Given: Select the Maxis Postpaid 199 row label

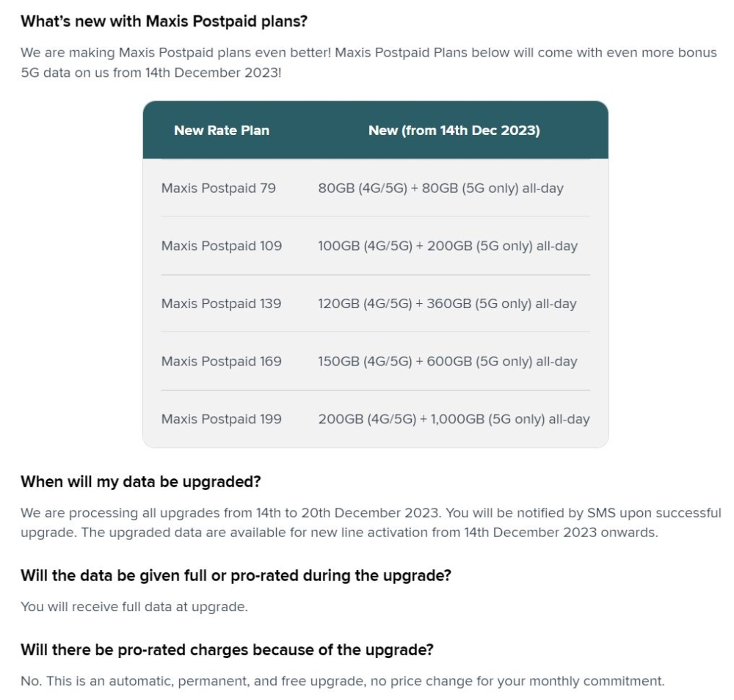Looking at the screenshot, I should [222, 420].
